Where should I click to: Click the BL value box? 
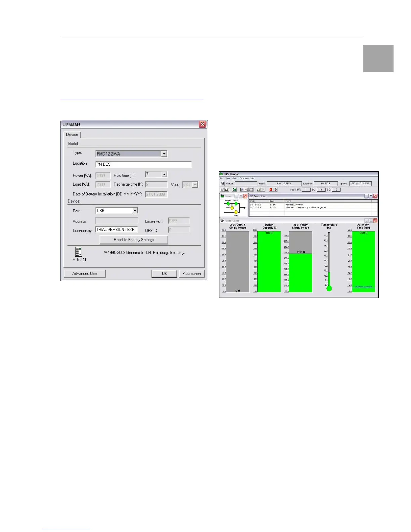point(321,190)
